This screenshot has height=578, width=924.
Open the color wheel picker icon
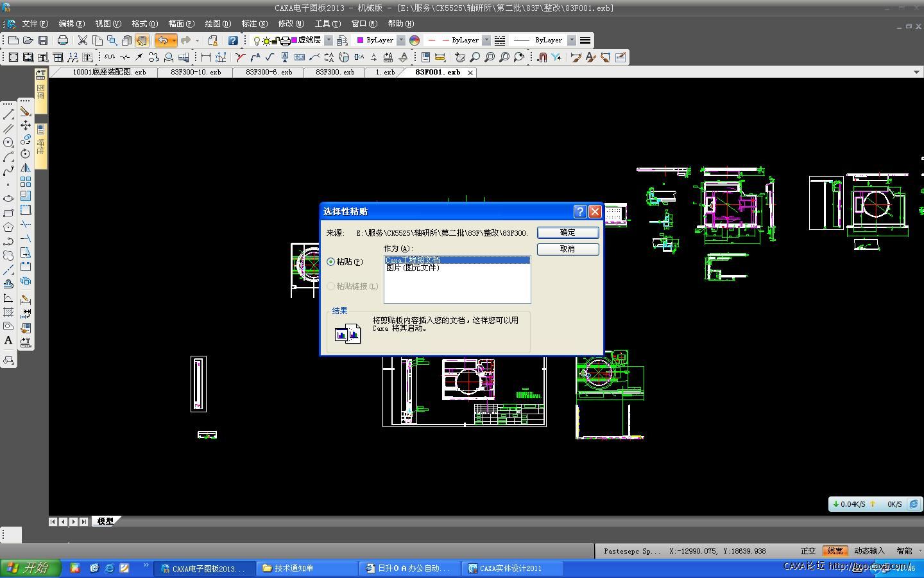415,40
